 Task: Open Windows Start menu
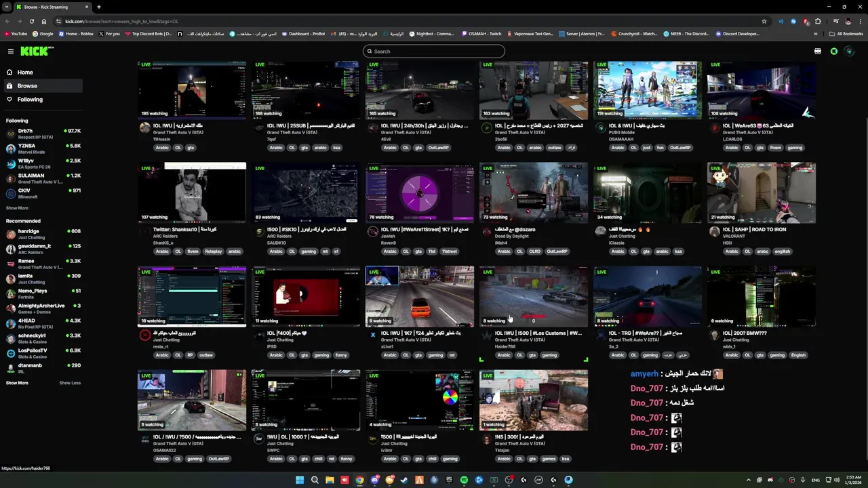pos(300,480)
